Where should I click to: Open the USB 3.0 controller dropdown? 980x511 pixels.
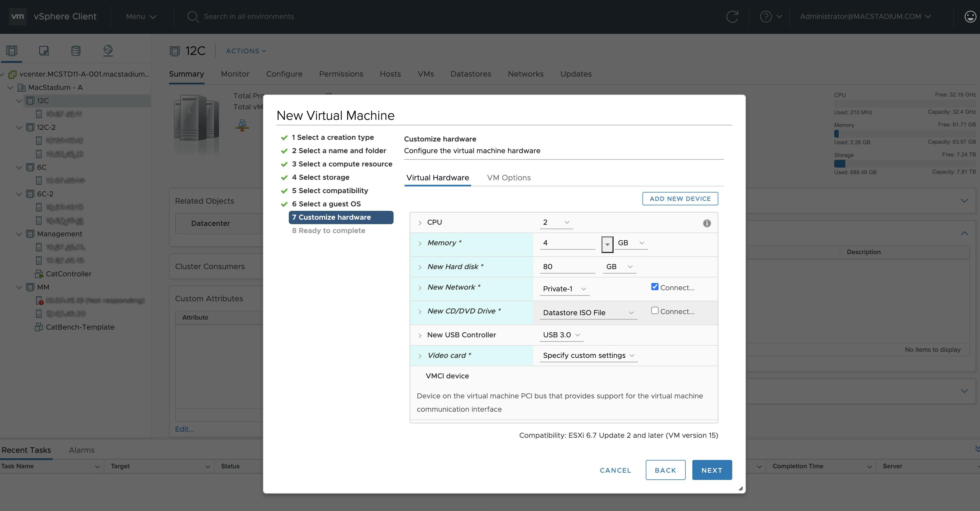click(x=561, y=335)
